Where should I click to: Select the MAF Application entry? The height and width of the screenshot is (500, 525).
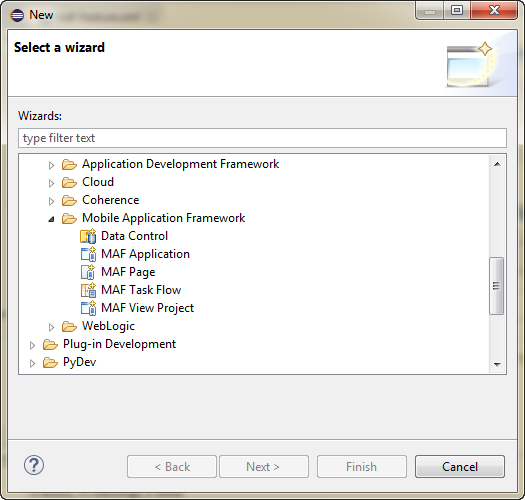point(145,254)
